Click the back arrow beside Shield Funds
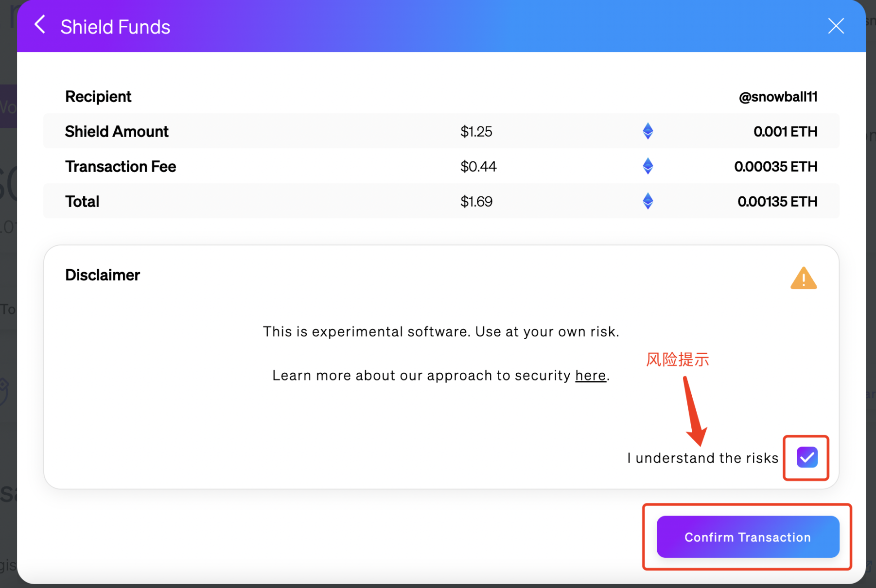876x588 pixels. click(x=40, y=25)
